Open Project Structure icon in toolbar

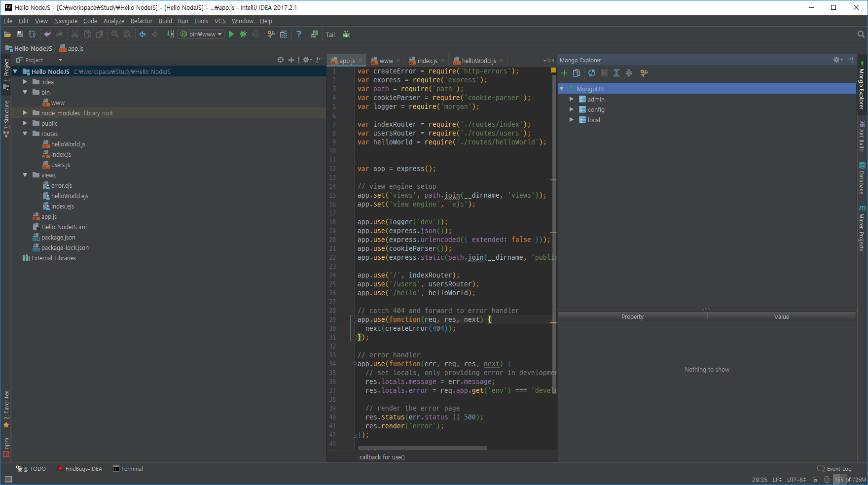coord(284,35)
